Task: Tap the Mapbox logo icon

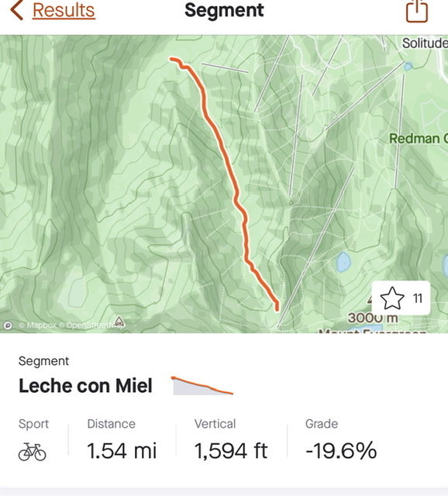Action: coord(8,325)
